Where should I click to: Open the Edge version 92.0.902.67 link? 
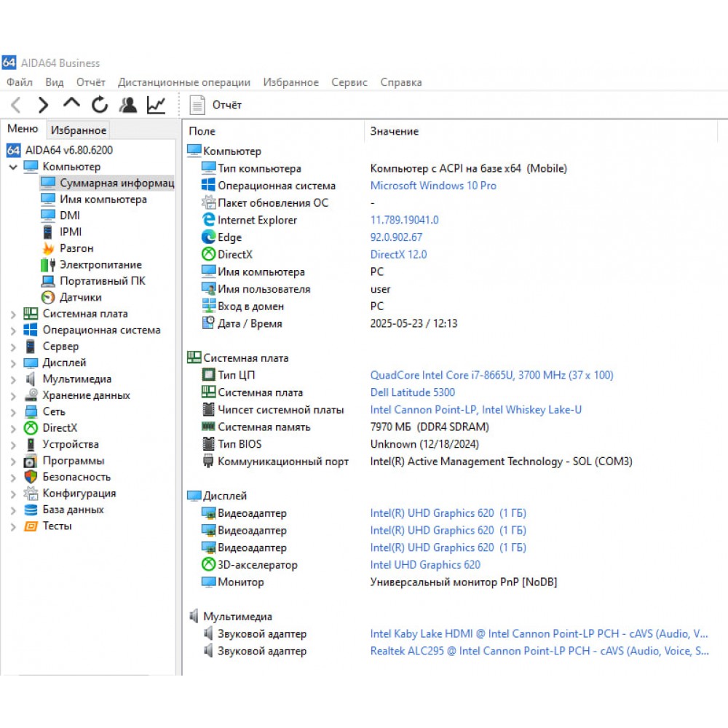click(396, 237)
